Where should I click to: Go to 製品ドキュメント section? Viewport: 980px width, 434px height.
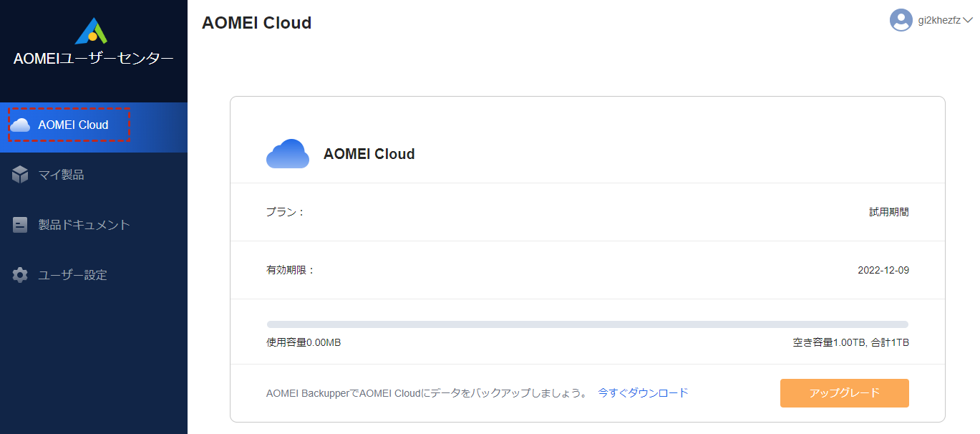click(84, 225)
